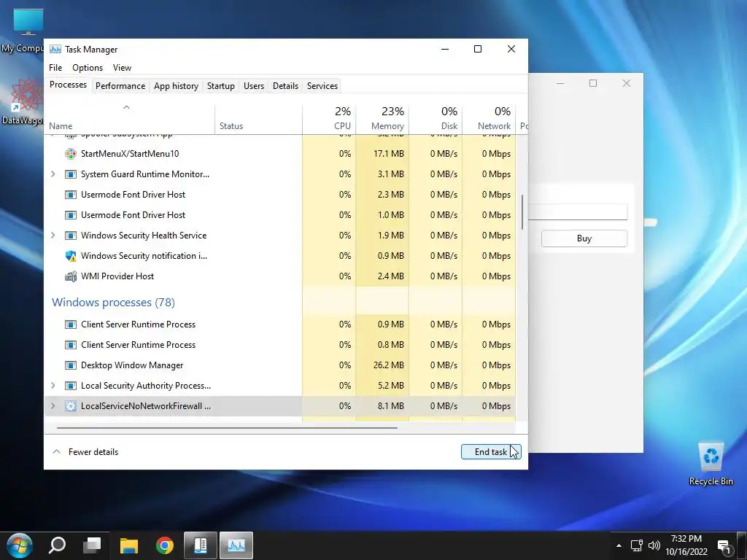Expand System Guard Runtime Monitor row
The width and height of the screenshot is (747, 560).
[53, 174]
